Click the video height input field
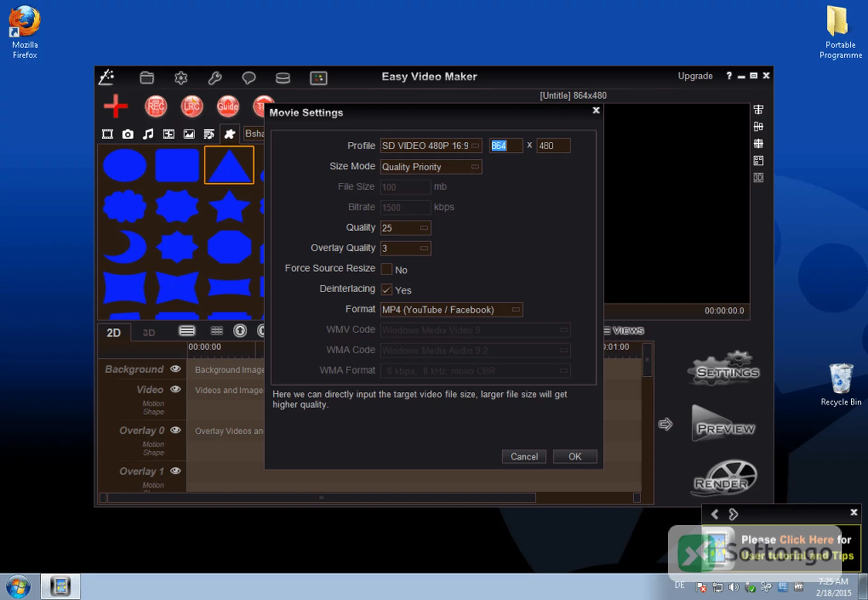Image resolution: width=868 pixels, height=600 pixels. coord(553,146)
